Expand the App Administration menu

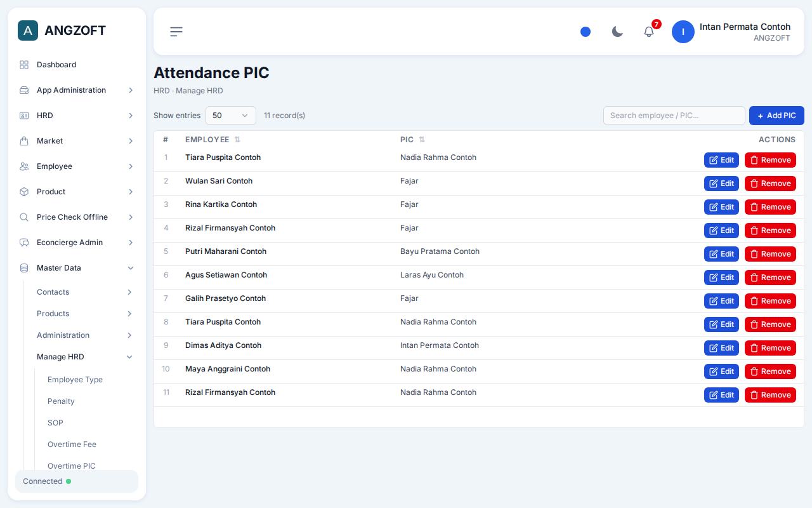point(77,90)
